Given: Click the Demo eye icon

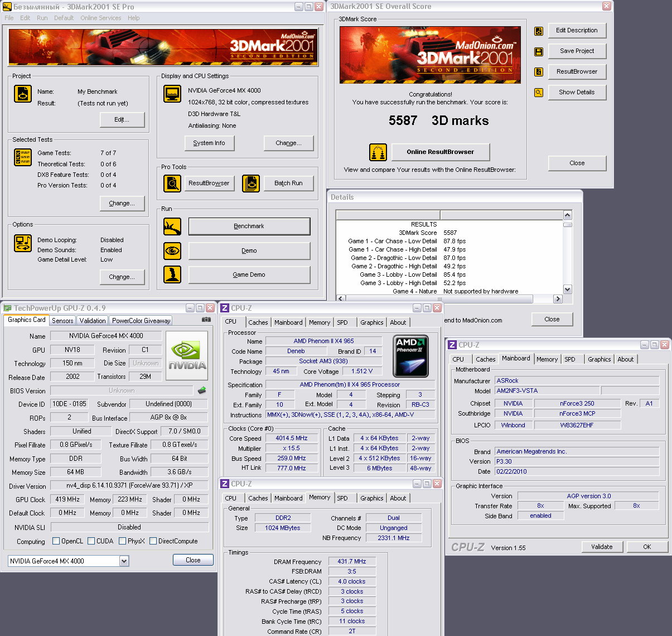Looking at the screenshot, I should [x=172, y=251].
